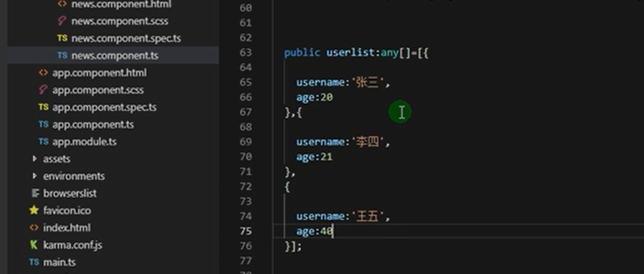Expand the assets folder
644x274 pixels.
(57, 159)
